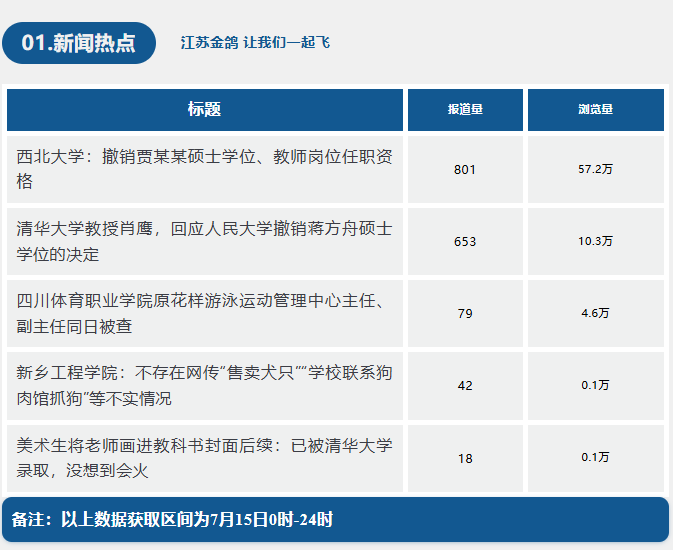673x550 pixels.
Task: Click the 10.3万 view count cell
Action: click(x=596, y=241)
